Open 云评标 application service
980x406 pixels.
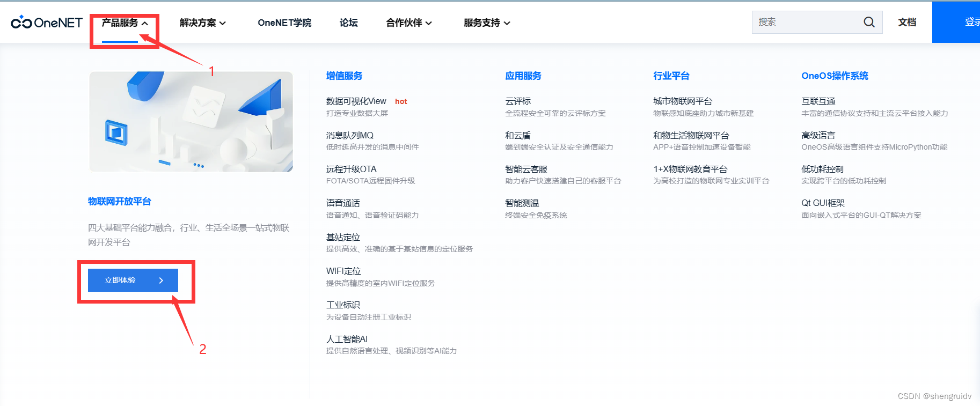(x=518, y=101)
